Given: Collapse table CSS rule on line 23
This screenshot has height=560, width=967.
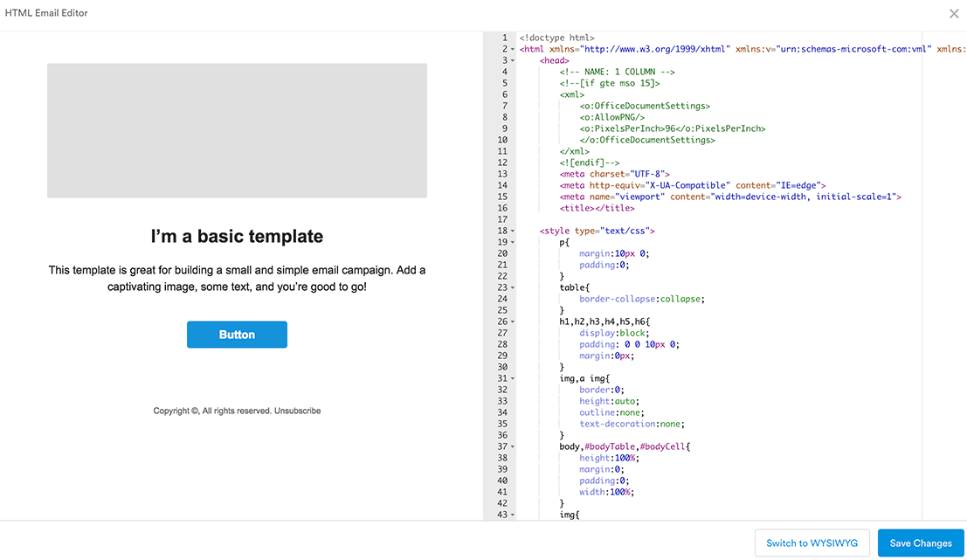Looking at the screenshot, I should [513, 288].
